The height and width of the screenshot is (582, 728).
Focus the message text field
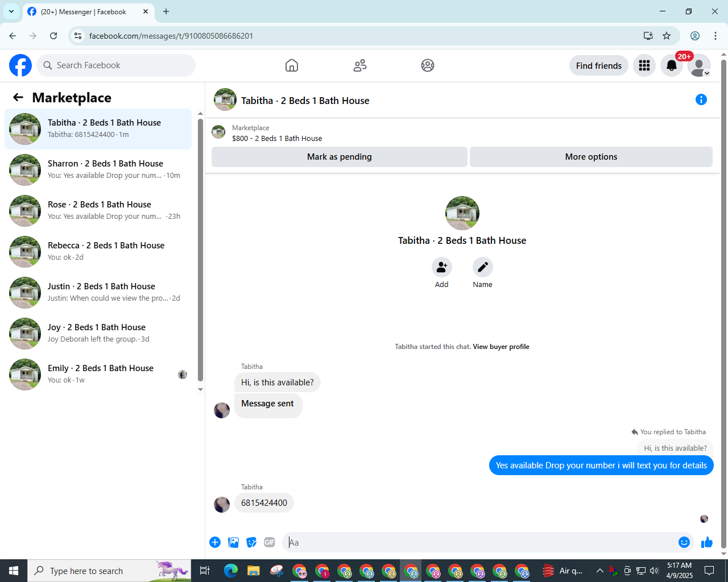pyautogui.click(x=481, y=542)
